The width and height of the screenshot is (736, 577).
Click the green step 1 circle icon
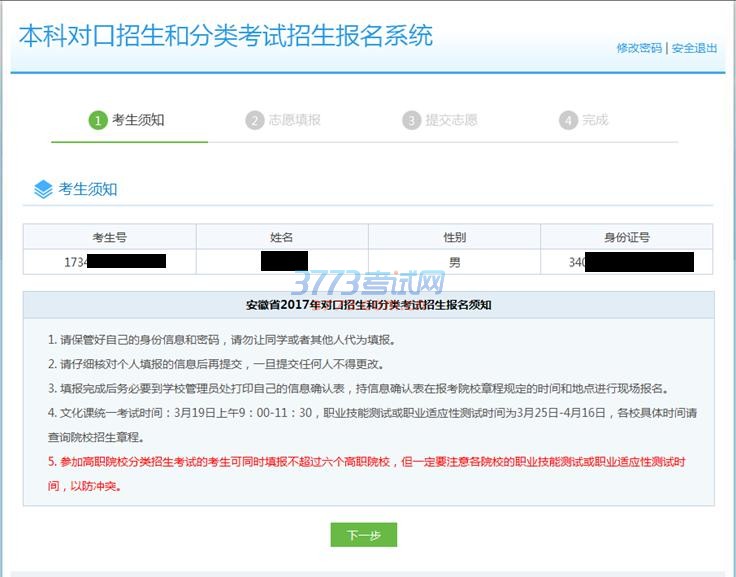click(x=97, y=120)
